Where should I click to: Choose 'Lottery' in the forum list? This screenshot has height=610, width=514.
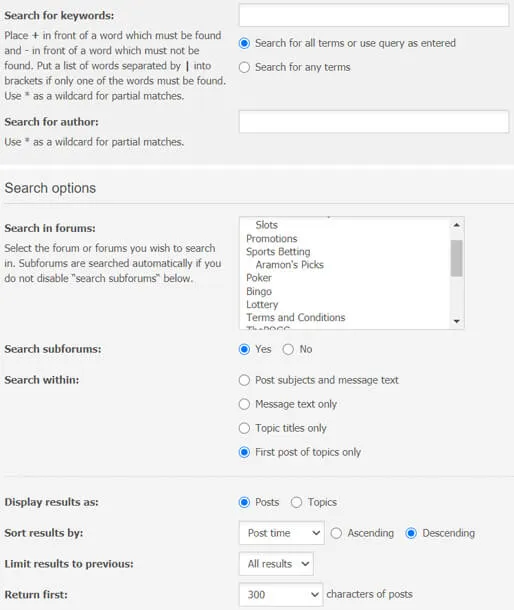(x=262, y=304)
